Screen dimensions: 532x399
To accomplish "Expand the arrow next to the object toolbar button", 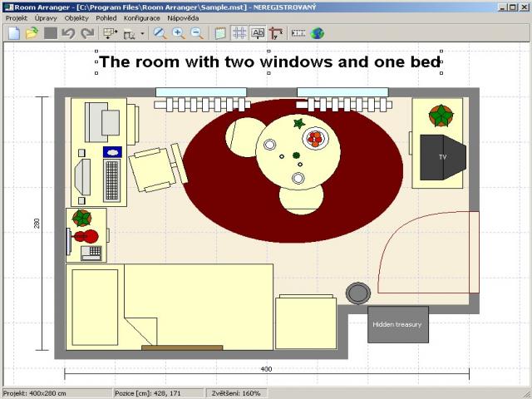I will pyautogui.click(x=142, y=34).
